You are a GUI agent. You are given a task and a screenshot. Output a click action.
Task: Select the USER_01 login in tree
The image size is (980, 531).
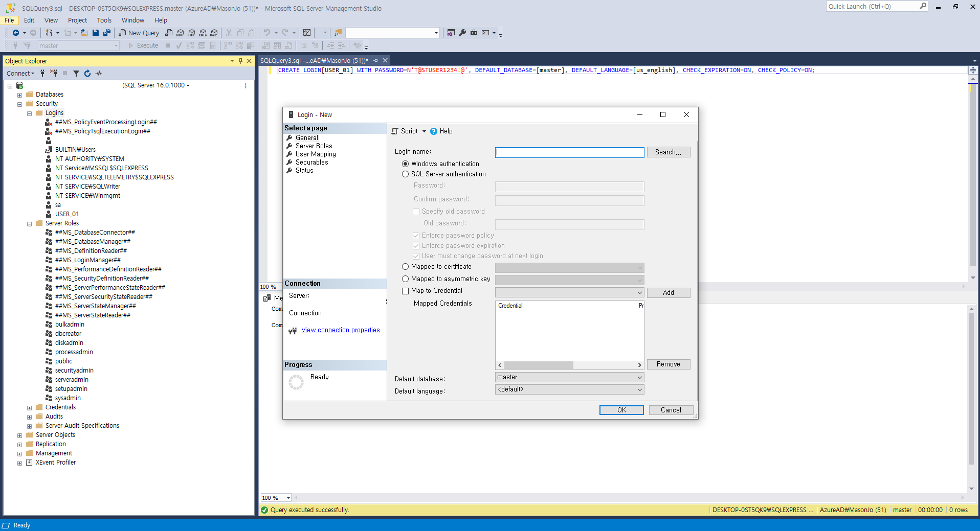click(x=67, y=214)
